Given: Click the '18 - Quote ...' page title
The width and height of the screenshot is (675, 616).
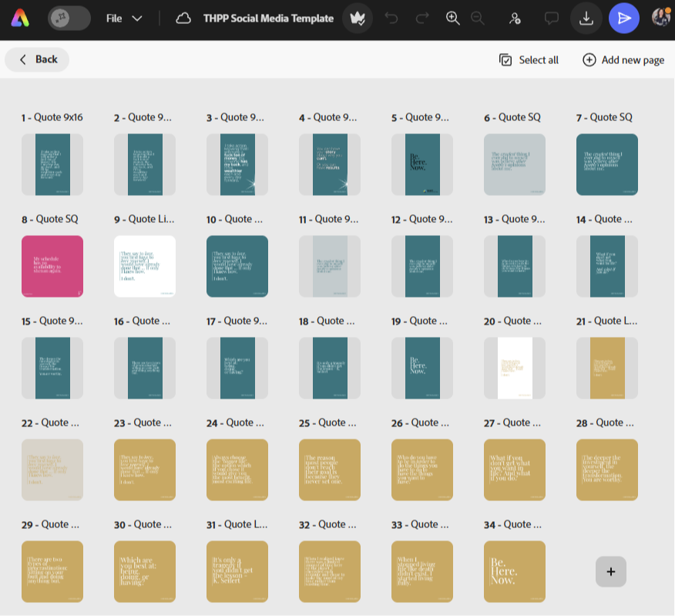Looking at the screenshot, I should 327,321.
